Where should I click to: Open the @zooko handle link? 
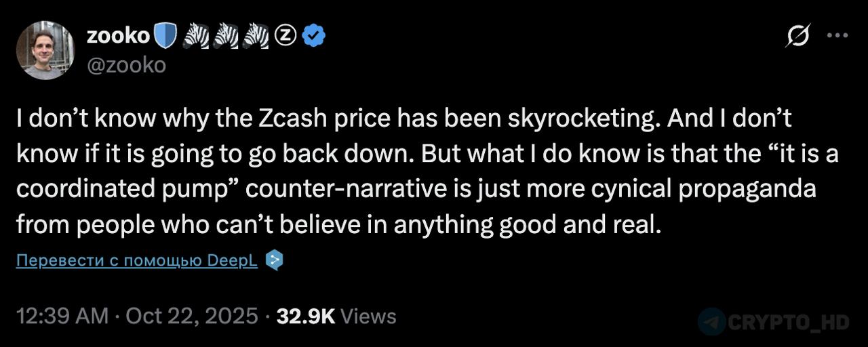pos(126,65)
